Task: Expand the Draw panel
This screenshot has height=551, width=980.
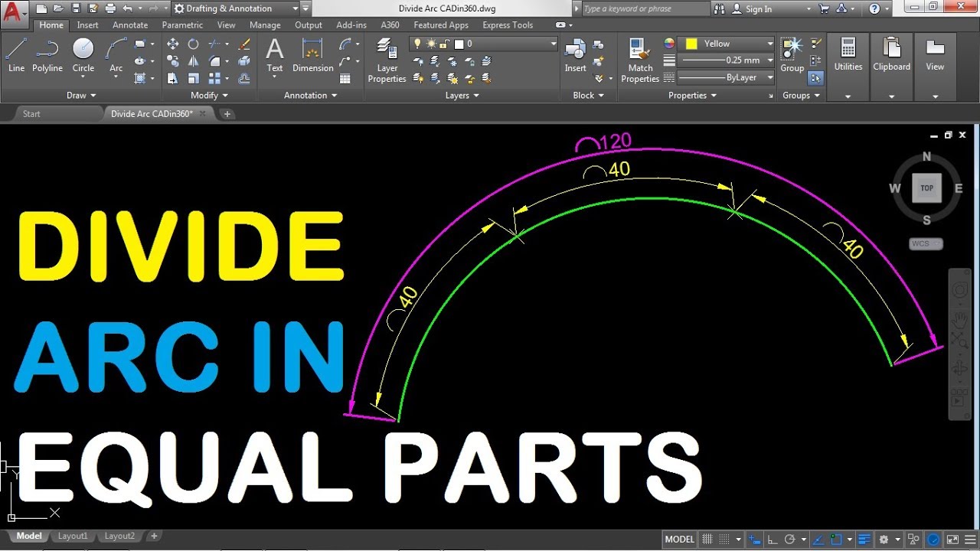Action: (x=81, y=96)
